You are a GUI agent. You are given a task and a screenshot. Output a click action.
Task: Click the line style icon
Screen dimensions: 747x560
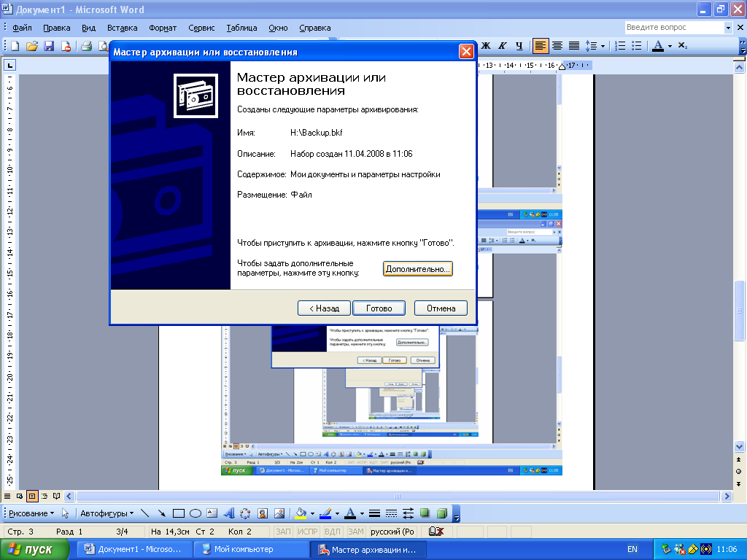coord(374,513)
